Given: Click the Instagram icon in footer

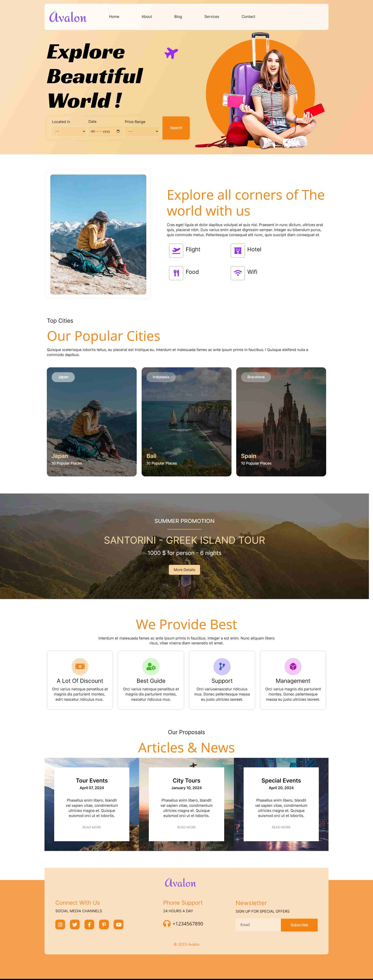Looking at the screenshot, I should click(x=60, y=924).
